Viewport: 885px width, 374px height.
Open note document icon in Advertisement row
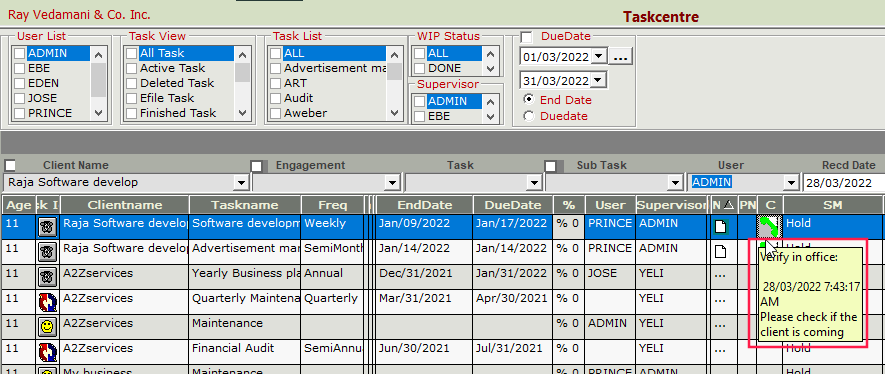point(720,252)
